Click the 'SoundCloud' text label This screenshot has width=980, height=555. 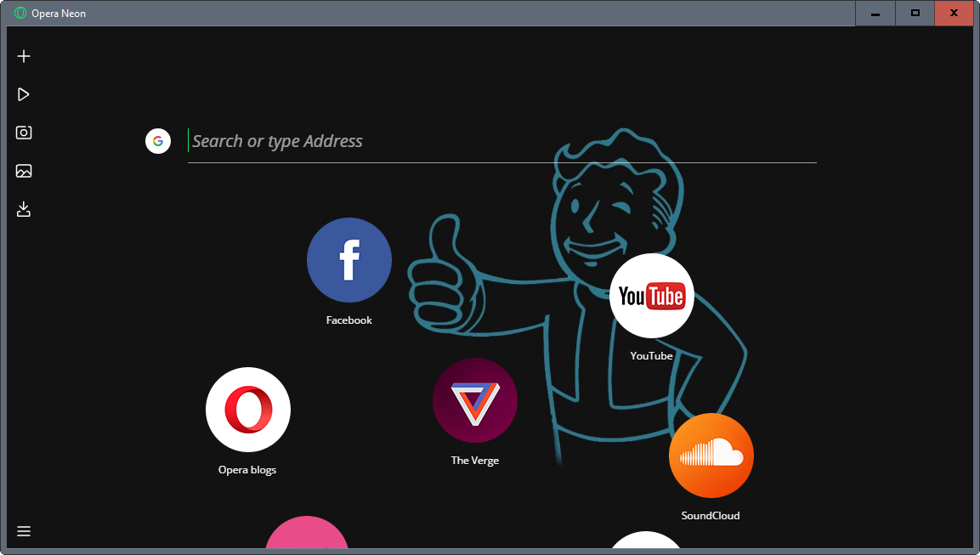(711, 516)
